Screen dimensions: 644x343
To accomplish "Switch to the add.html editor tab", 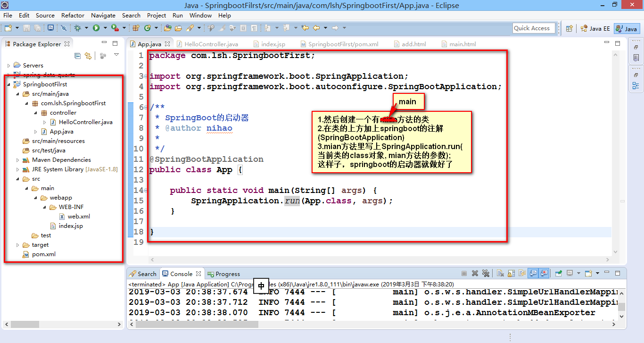I will point(409,44).
